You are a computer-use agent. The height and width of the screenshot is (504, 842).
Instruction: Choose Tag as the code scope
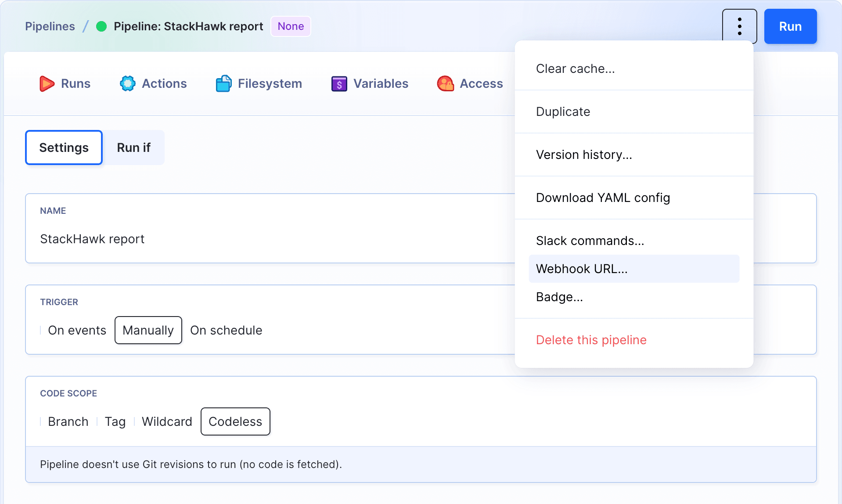115,421
